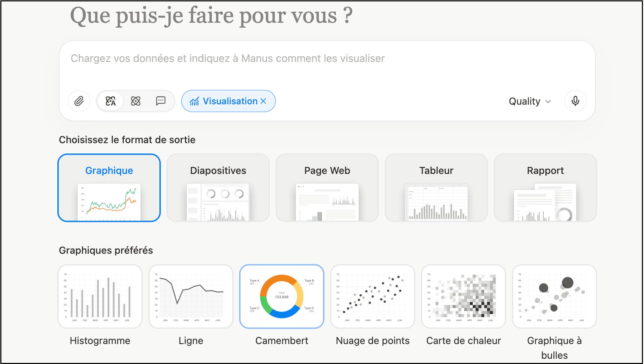644x364 pixels.
Task: Open the Quality dropdown menu
Action: 529,101
